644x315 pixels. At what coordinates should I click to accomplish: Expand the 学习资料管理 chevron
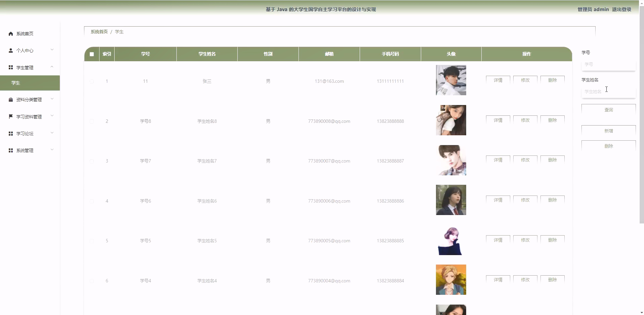[52, 116]
